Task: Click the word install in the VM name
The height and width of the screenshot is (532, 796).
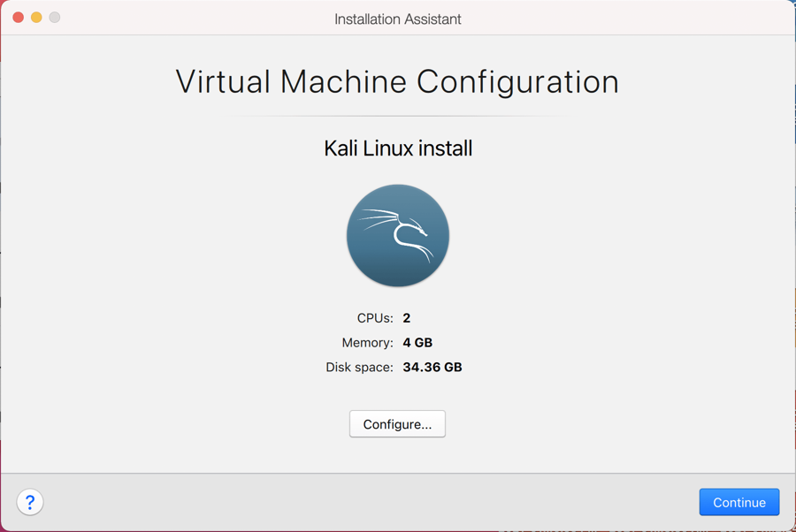Action: click(x=446, y=148)
